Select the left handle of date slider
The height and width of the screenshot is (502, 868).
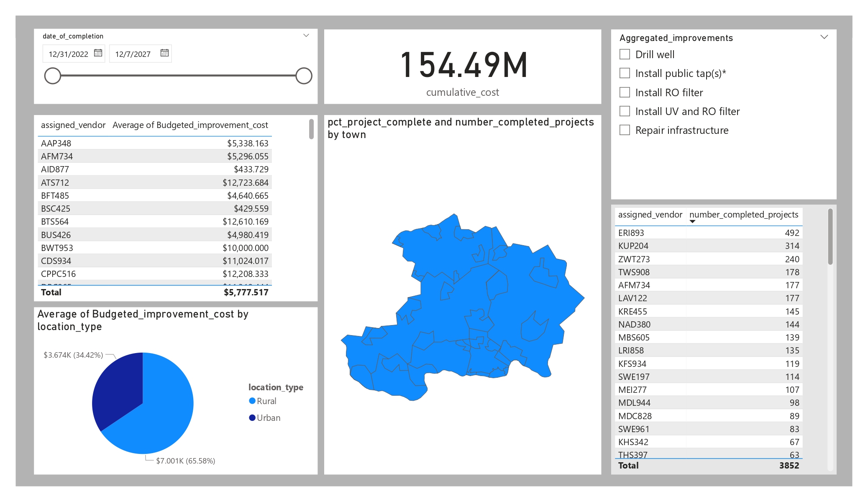tap(53, 76)
